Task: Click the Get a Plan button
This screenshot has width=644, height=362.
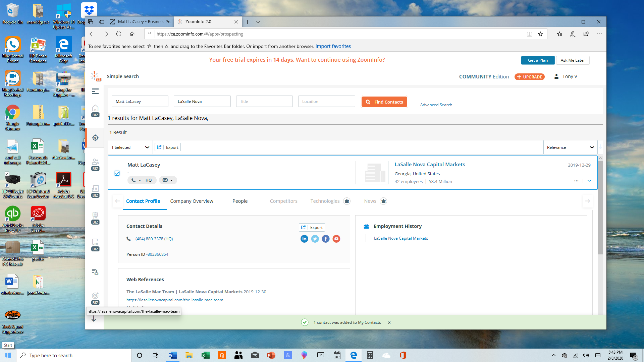Action: [x=538, y=60]
